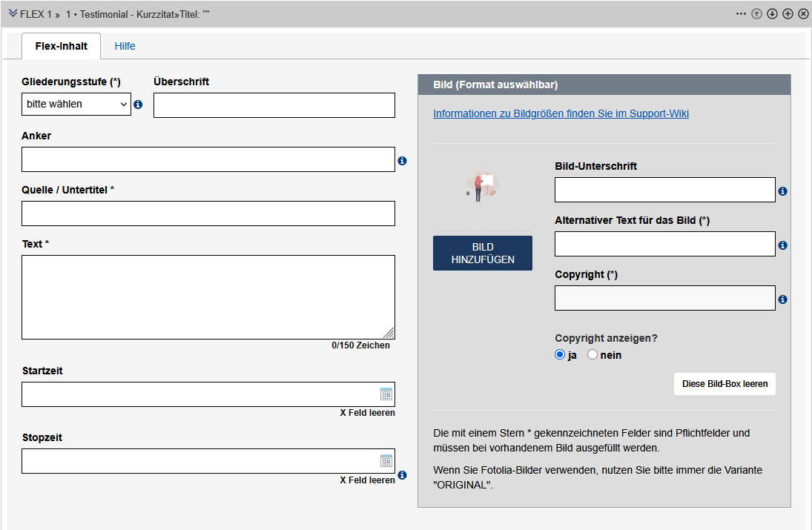812x530 pixels.
Task: Show info for Alternativer Text field
Action: click(782, 245)
